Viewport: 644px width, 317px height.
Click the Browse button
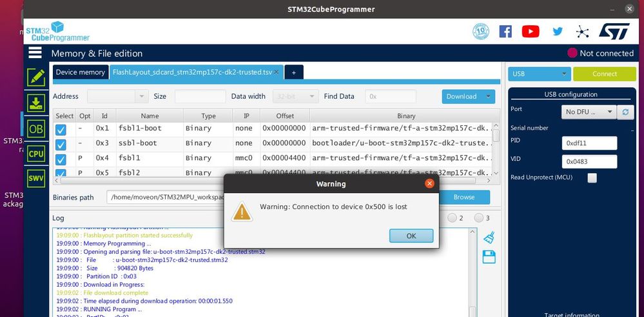pyautogui.click(x=464, y=198)
